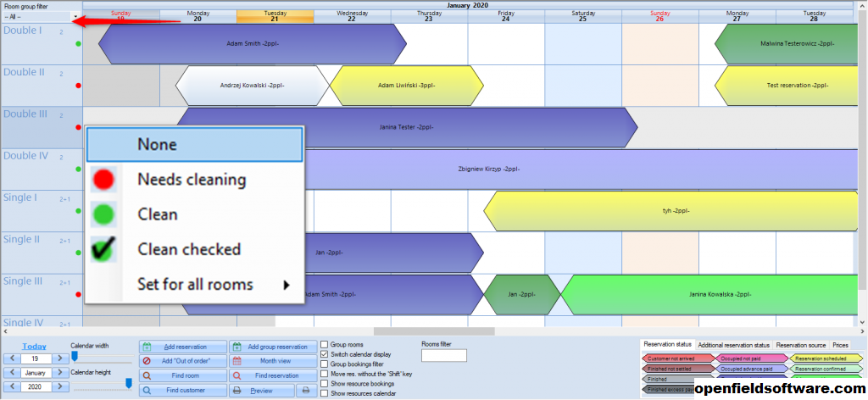Click the Calendar width slider handle
This screenshot has height=400, width=868.
(x=75, y=357)
